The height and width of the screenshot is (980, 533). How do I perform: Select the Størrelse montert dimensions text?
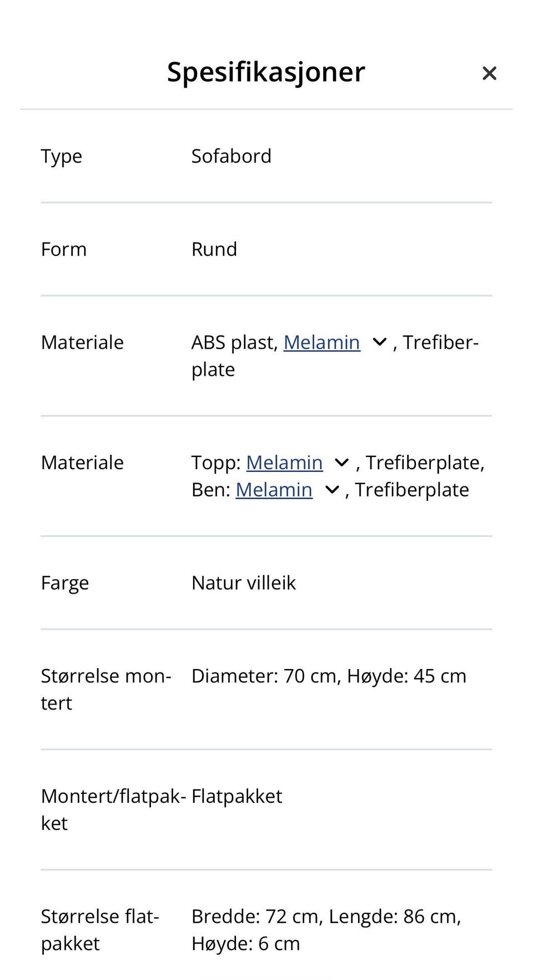pos(329,676)
